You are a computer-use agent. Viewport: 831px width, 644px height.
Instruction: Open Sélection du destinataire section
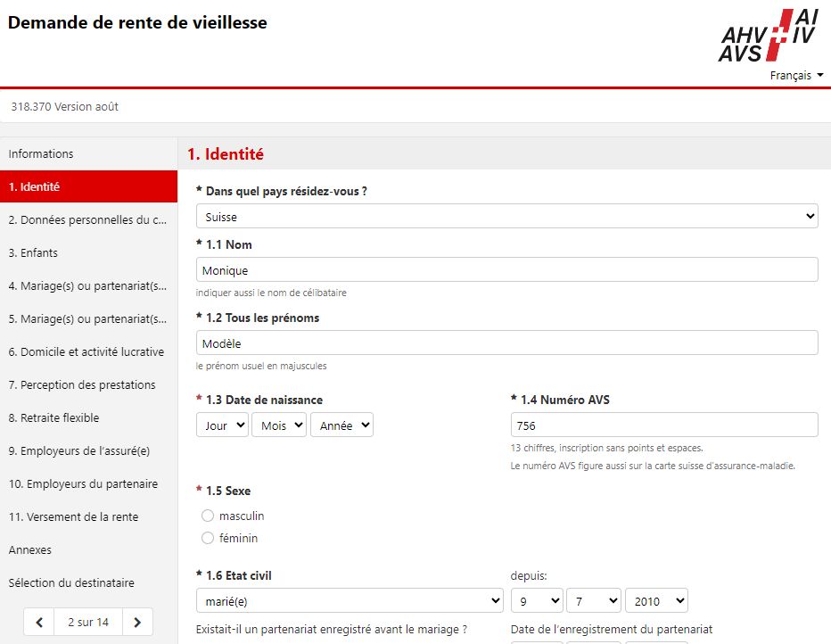point(71,582)
